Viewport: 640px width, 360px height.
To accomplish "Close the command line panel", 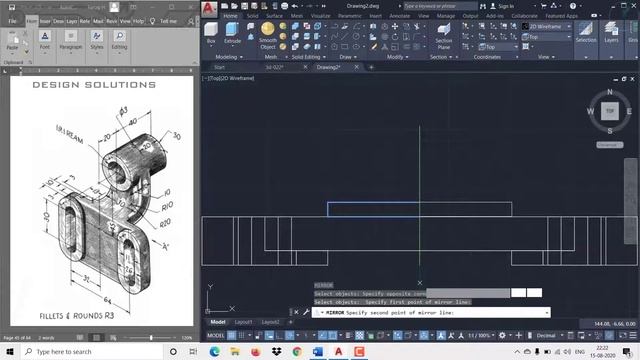I will tap(296, 312).
